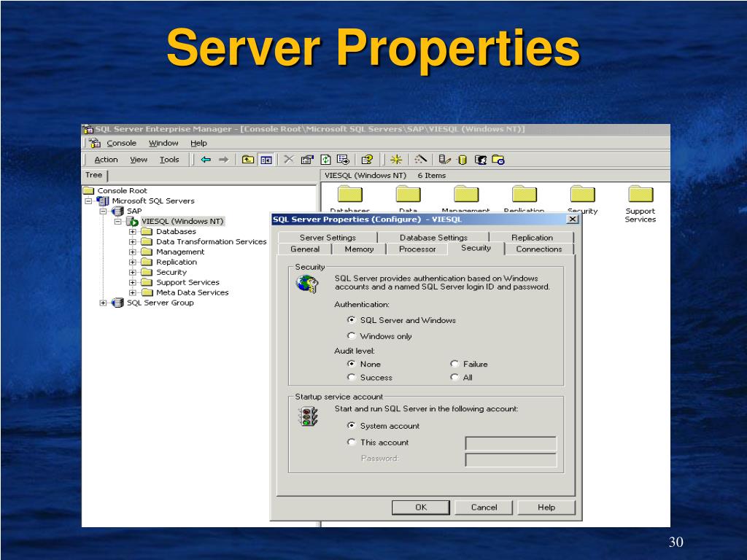
Task: Click the Forward arrow toolbar icon
Action: click(223, 160)
